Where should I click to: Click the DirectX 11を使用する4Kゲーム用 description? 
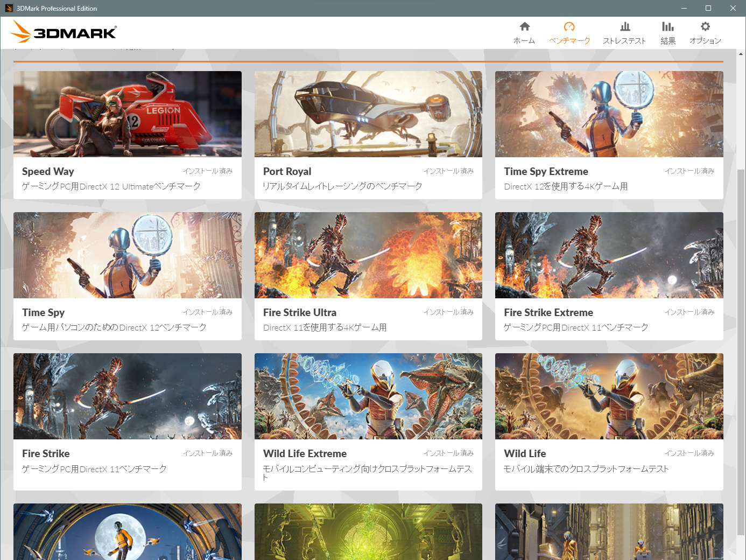(x=325, y=328)
